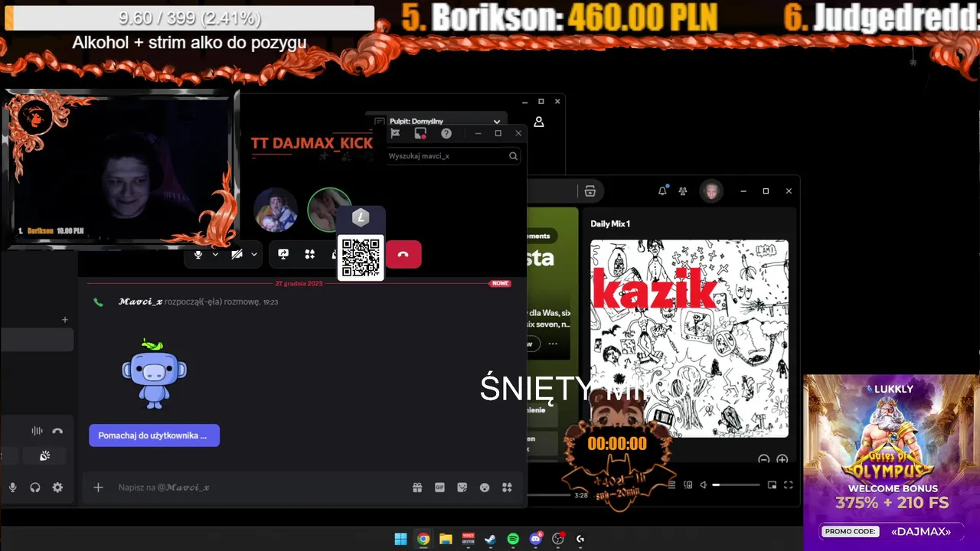Click the noise suppression waveform icon
Screen dimensions: 980x551
pos(37,431)
